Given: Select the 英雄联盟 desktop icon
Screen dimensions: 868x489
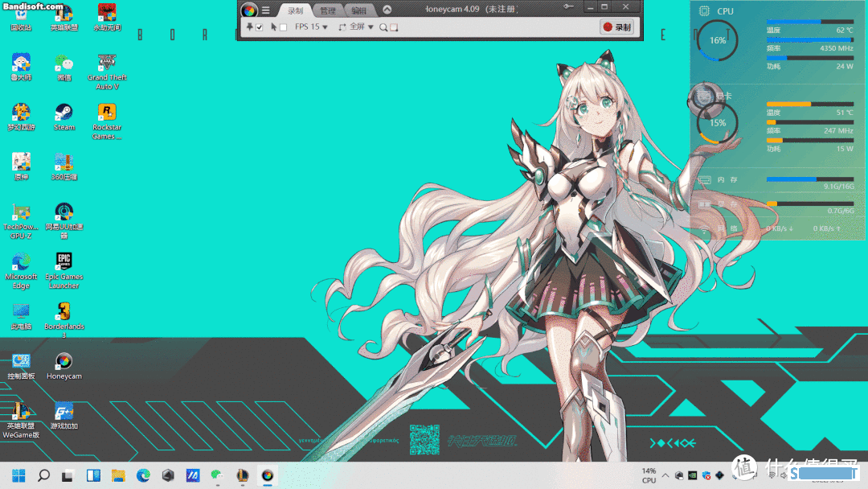Looking at the screenshot, I should click(64, 18).
